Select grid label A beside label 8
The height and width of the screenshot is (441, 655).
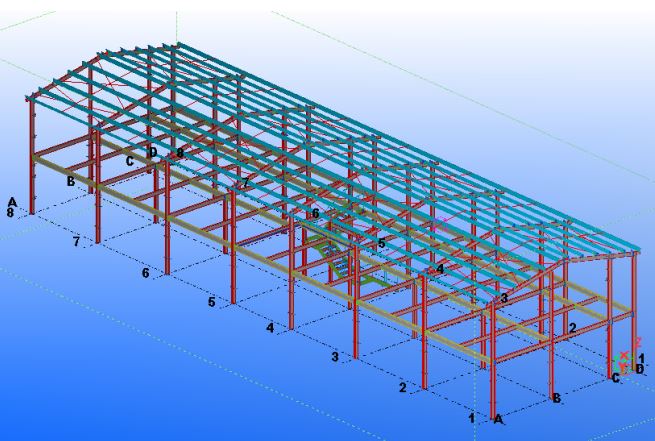12,200
